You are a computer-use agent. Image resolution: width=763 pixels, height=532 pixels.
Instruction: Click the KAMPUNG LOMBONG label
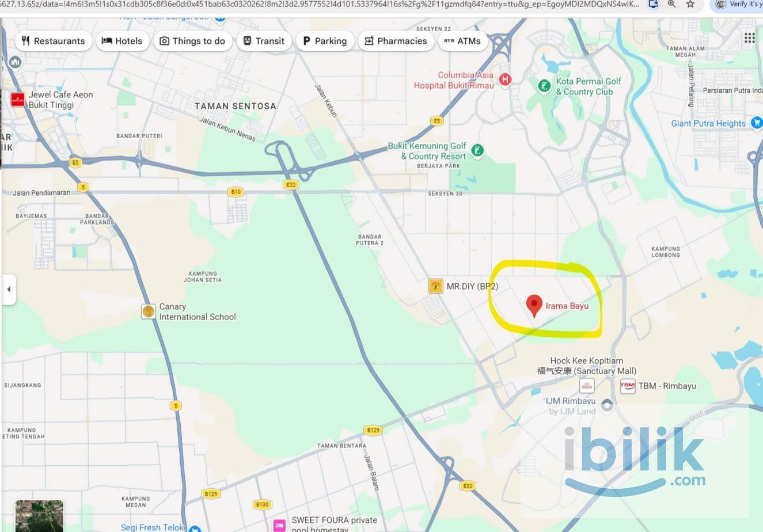tap(666, 252)
